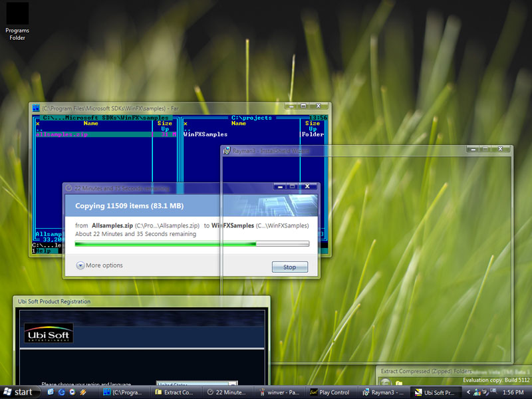Minimize the file copy dialog
This screenshot has height=399, width=532.
coord(280,186)
